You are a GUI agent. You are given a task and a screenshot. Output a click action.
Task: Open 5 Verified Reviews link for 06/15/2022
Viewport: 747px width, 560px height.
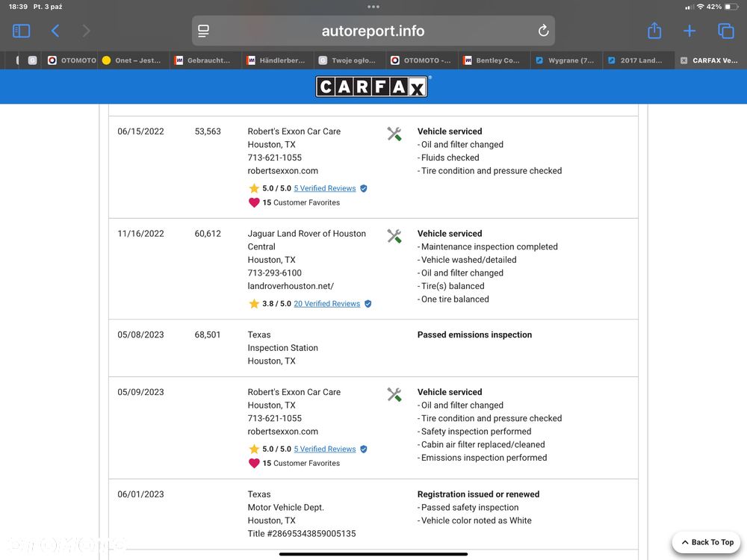pos(325,188)
